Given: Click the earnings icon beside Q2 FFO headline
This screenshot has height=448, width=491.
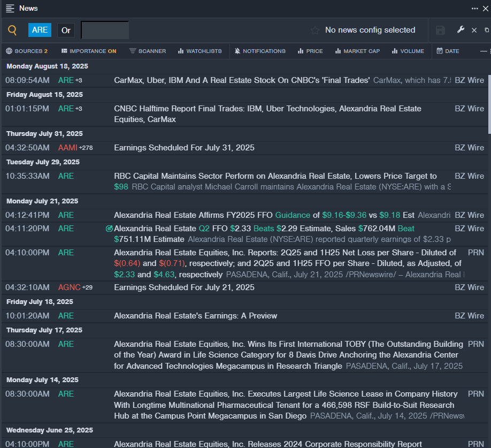Looking at the screenshot, I should click(x=109, y=229).
